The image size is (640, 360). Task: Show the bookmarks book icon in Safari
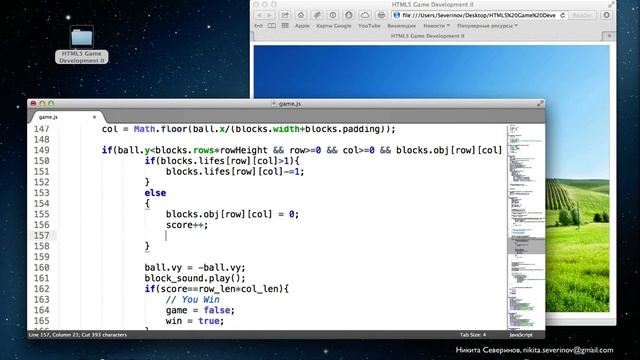coord(271,26)
